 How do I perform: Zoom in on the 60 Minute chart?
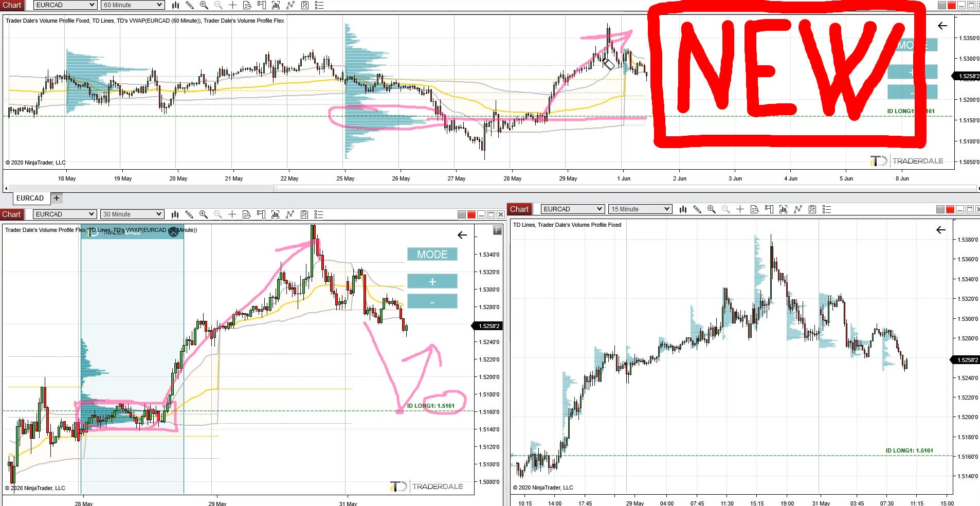(204, 5)
